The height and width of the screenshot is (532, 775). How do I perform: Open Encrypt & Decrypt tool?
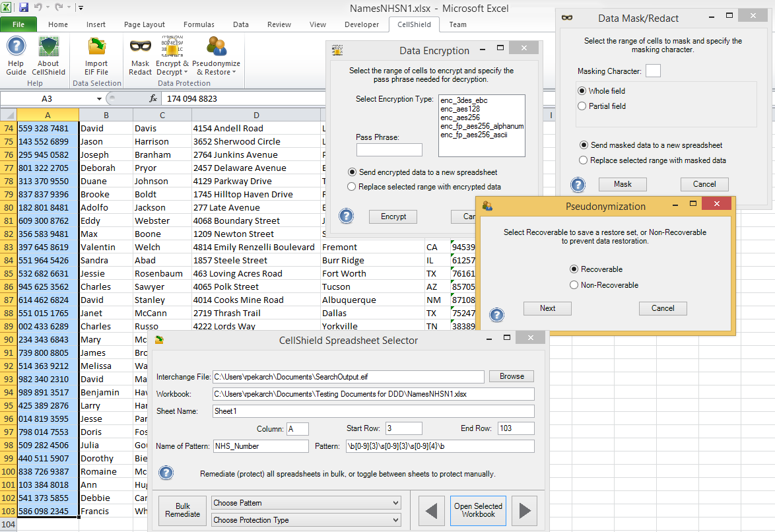click(x=172, y=55)
